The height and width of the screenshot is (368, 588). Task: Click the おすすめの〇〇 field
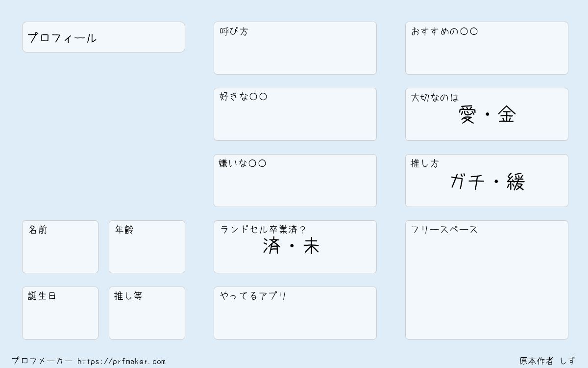tap(487, 48)
